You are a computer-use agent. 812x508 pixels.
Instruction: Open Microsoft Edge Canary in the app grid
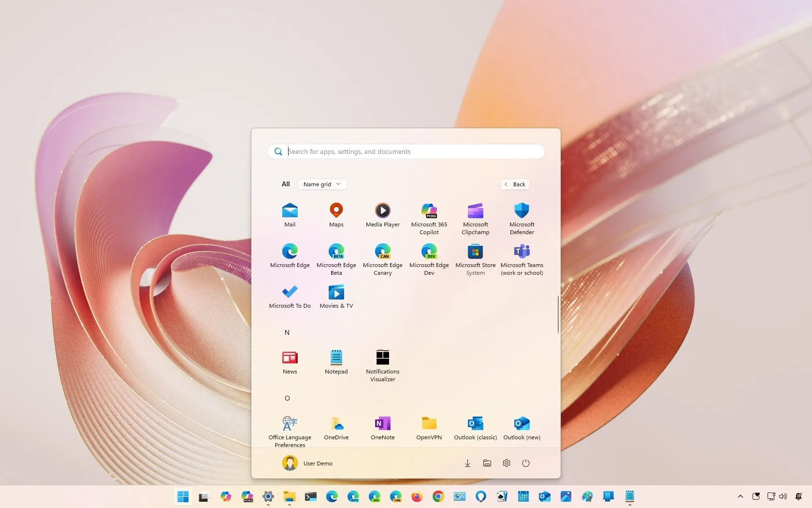(382, 259)
